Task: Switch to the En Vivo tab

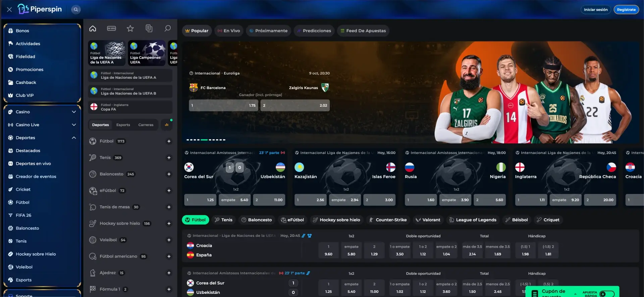Action: pyautogui.click(x=229, y=31)
